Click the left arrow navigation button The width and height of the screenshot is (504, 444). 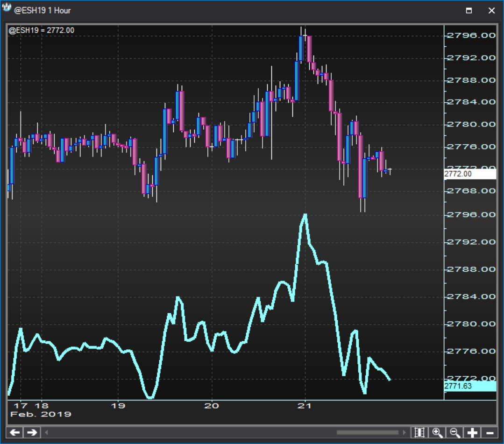15,432
